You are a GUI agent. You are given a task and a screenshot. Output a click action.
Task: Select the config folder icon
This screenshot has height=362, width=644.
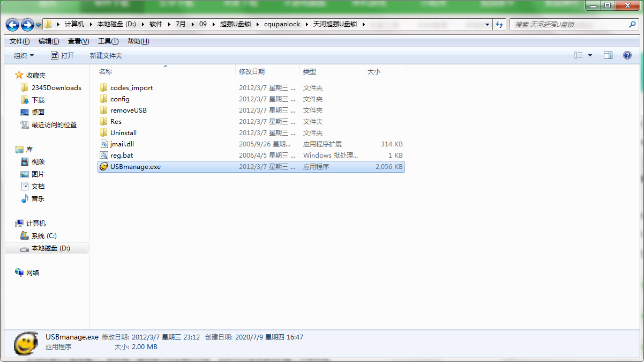point(104,99)
